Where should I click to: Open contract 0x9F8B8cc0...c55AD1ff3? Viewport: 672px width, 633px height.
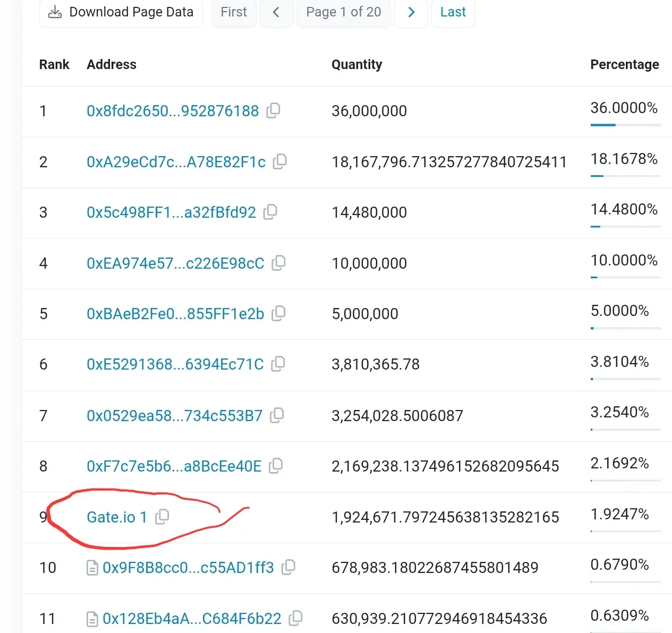point(189,568)
